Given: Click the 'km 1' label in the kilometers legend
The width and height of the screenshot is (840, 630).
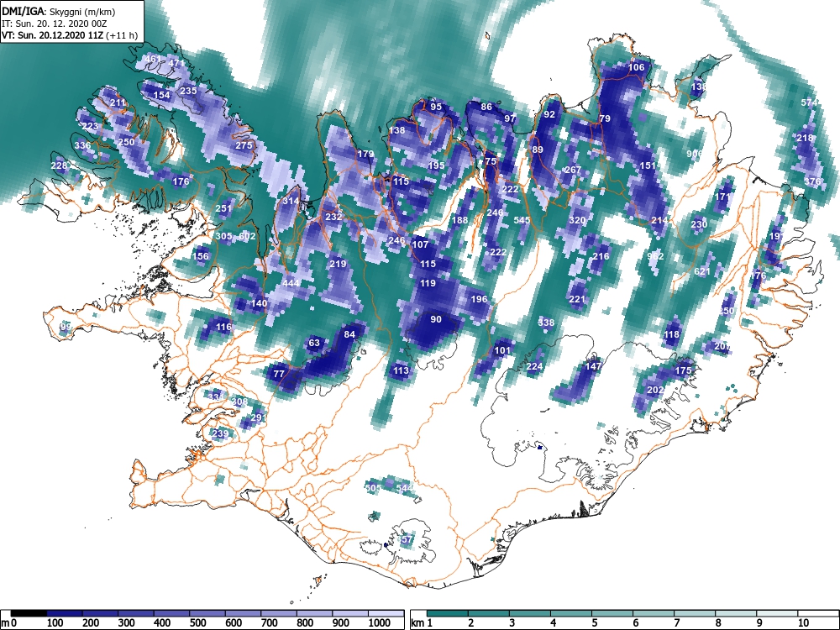Looking at the screenshot, I should coord(422,623).
